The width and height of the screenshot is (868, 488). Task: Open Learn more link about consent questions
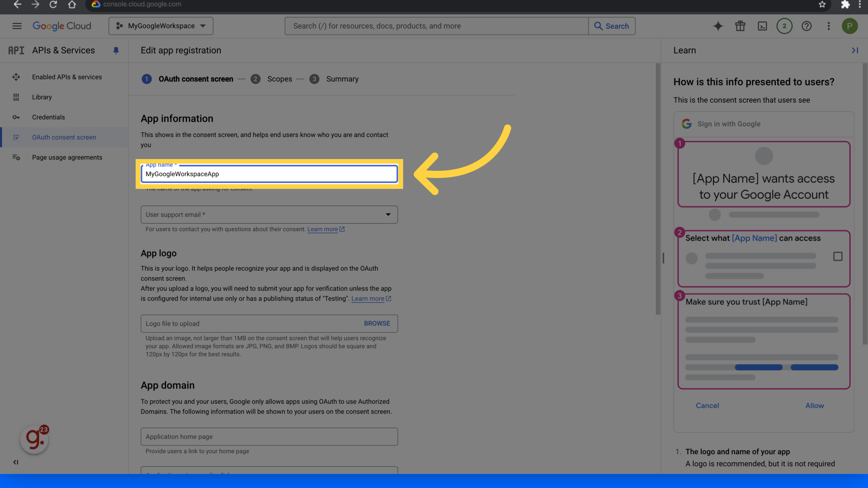click(326, 230)
